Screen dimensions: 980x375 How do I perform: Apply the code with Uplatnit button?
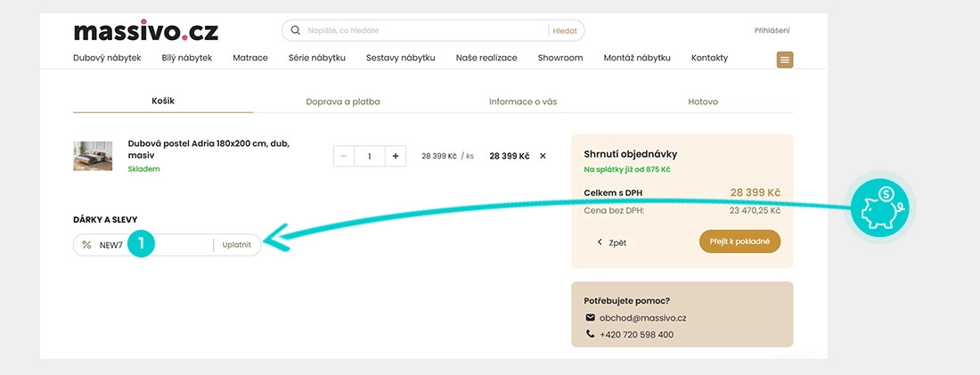tap(237, 245)
